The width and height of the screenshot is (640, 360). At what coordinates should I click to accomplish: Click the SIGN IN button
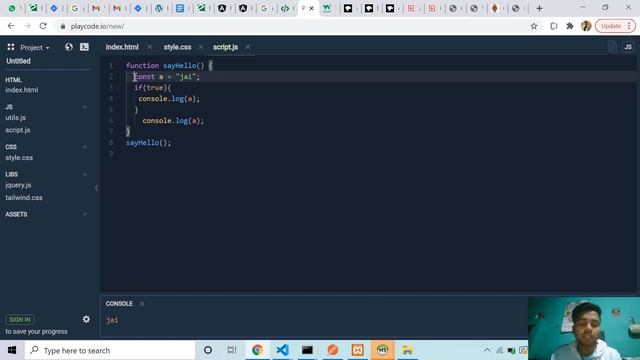tap(20, 319)
